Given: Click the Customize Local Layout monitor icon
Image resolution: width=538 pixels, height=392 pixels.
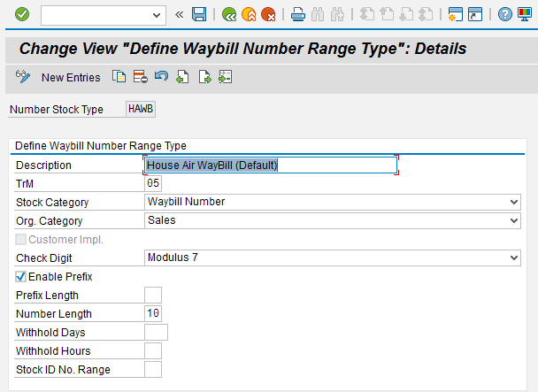Looking at the screenshot, I should (x=524, y=14).
